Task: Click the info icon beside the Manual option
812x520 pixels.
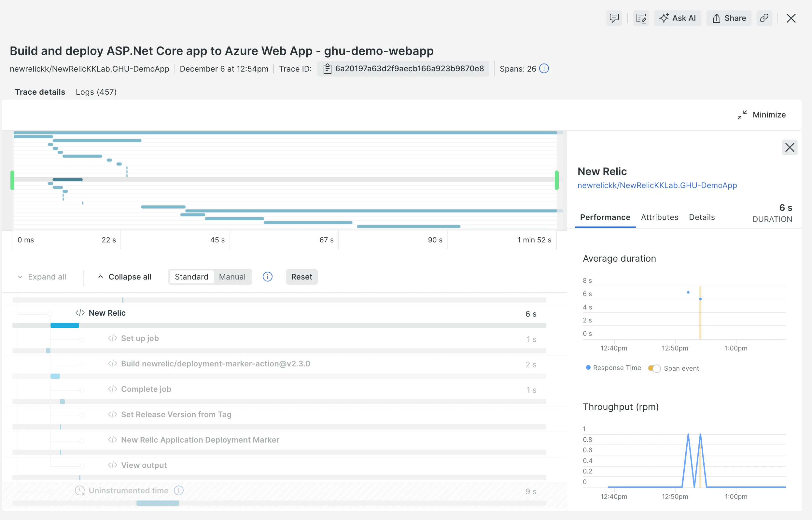Action: (268, 277)
